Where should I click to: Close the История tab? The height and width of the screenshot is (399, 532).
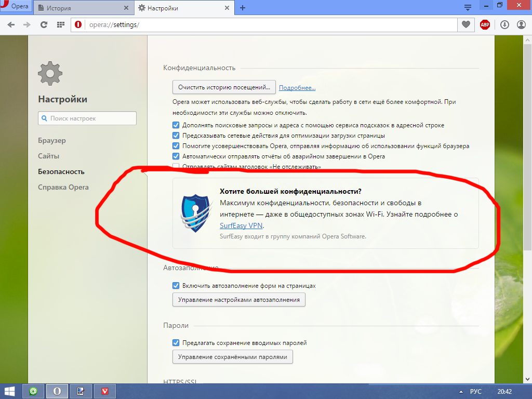point(126,8)
